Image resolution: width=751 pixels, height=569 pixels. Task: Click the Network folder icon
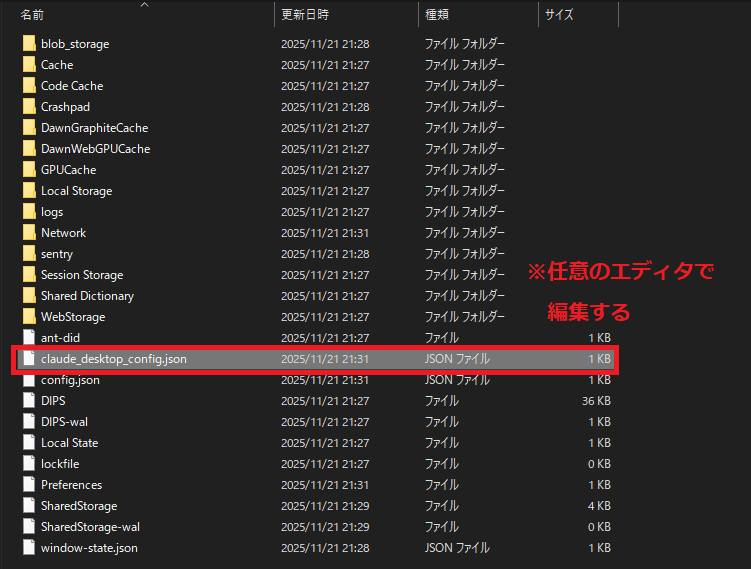click(29, 233)
